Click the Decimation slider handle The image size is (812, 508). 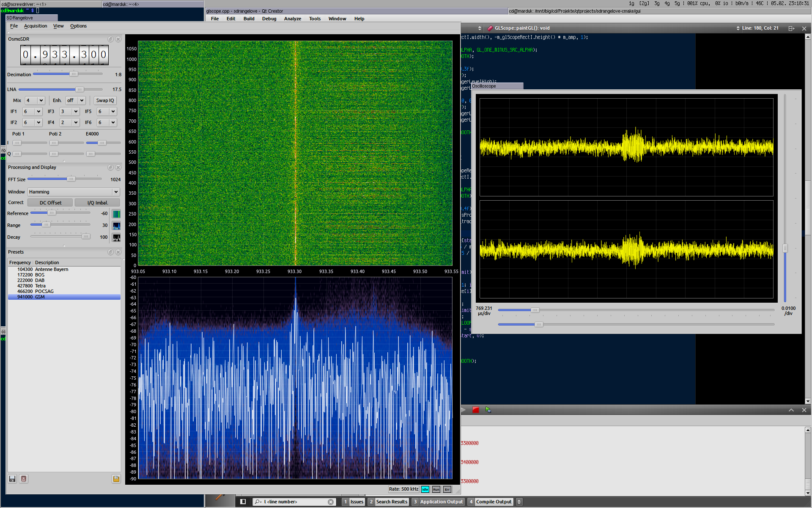click(74, 74)
